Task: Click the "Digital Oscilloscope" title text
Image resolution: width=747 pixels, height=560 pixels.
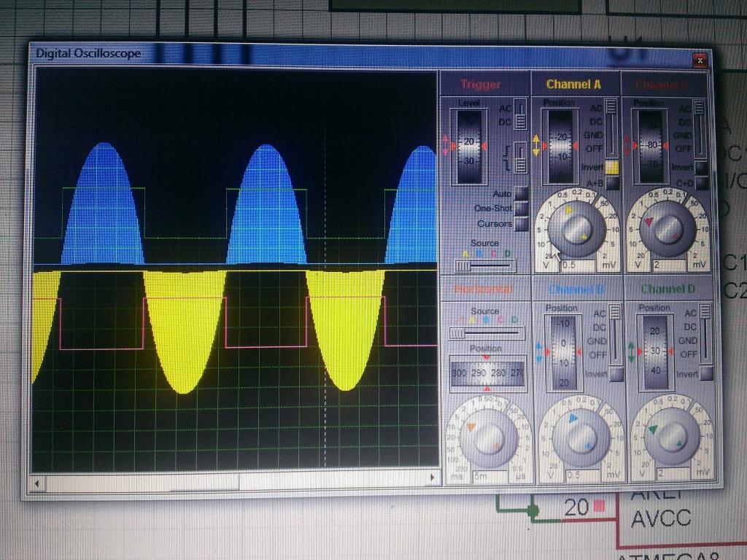Action: [88, 53]
